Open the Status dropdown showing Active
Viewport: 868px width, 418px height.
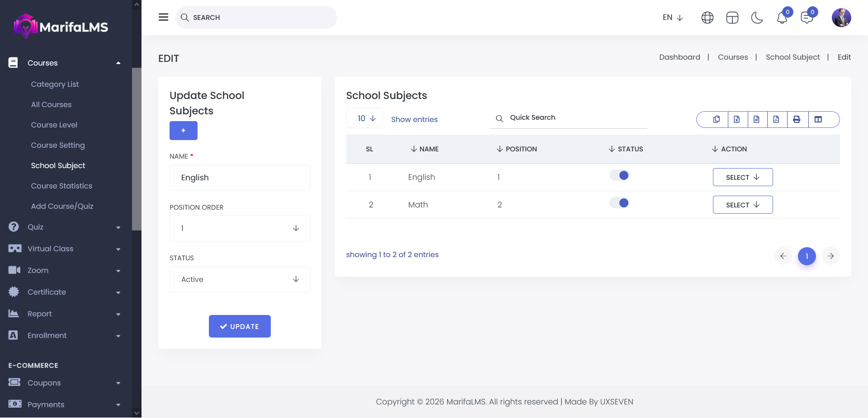click(239, 279)
